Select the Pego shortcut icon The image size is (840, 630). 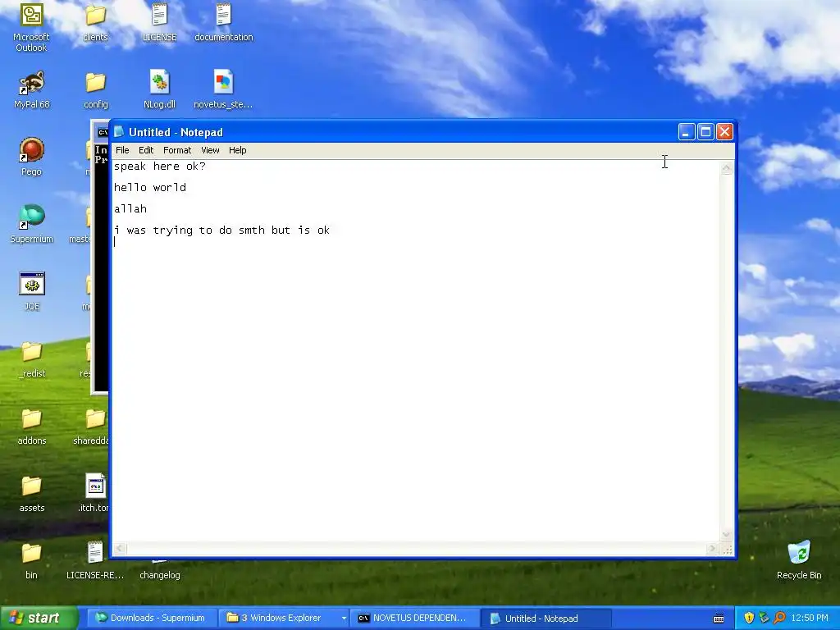click(32, 157)
